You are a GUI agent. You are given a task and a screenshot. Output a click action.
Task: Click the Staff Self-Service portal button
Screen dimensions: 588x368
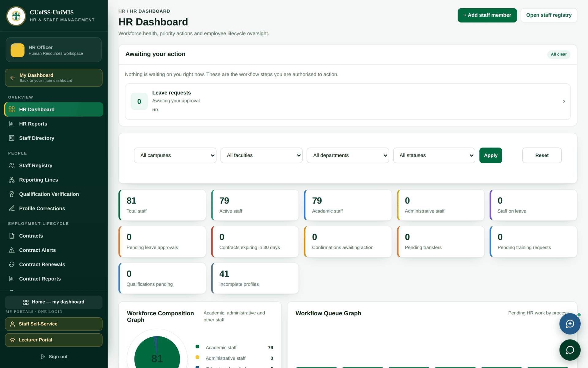pyautogui.click(x=54, y=324)
